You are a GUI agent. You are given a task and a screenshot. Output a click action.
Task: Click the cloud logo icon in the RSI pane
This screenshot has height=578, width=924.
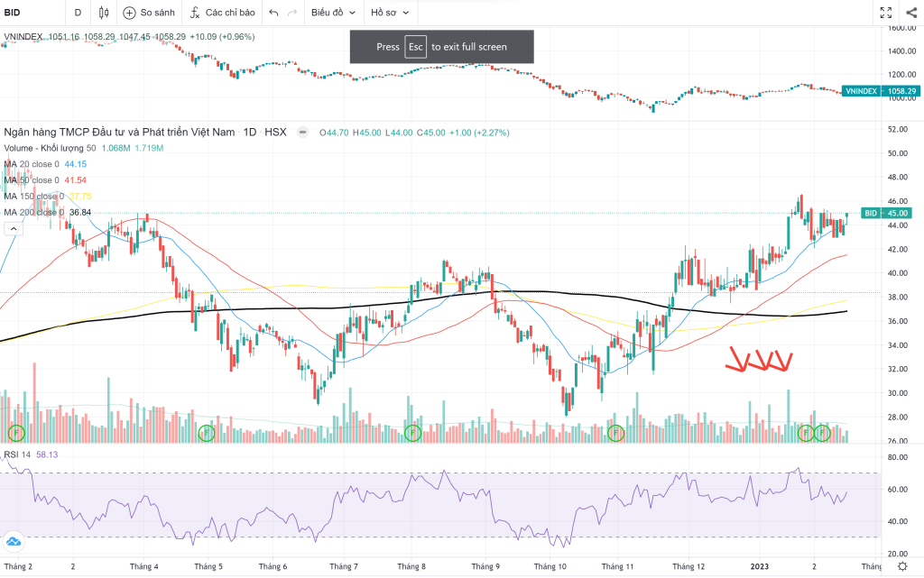click(14, 541)
